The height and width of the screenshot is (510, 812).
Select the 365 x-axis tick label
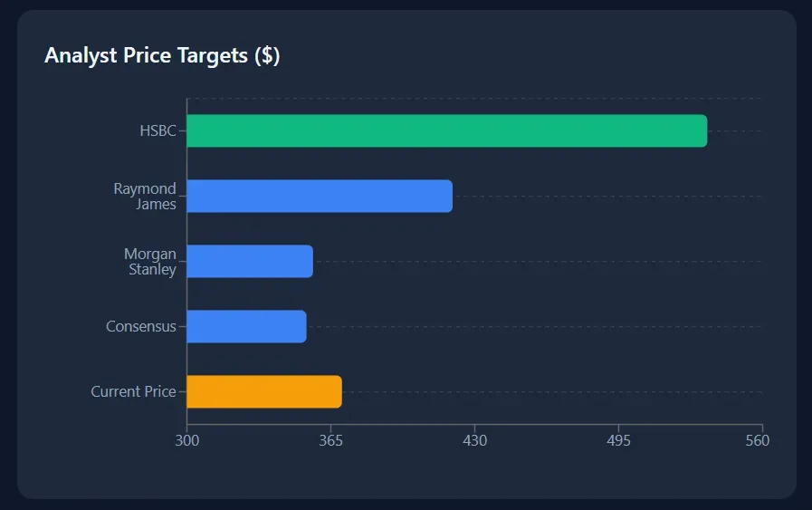pos(331,441)
